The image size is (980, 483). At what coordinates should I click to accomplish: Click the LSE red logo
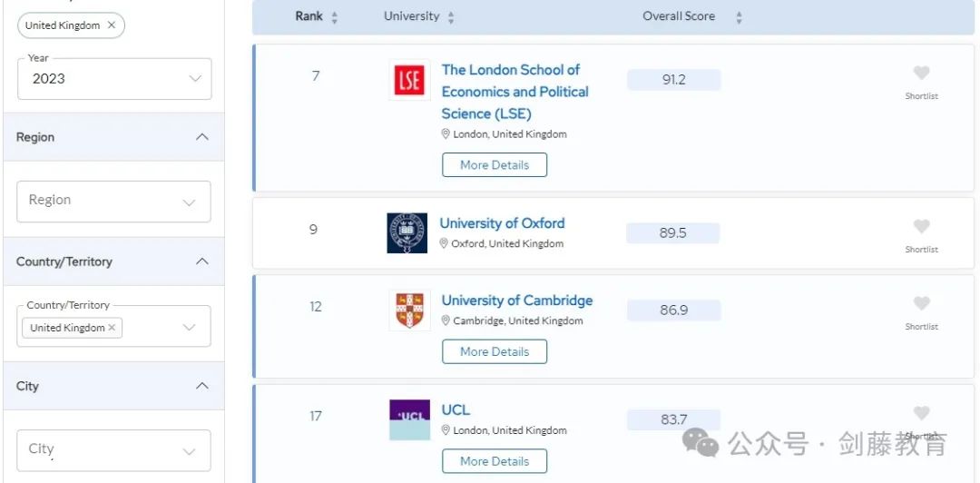click(x=409, y=80)
